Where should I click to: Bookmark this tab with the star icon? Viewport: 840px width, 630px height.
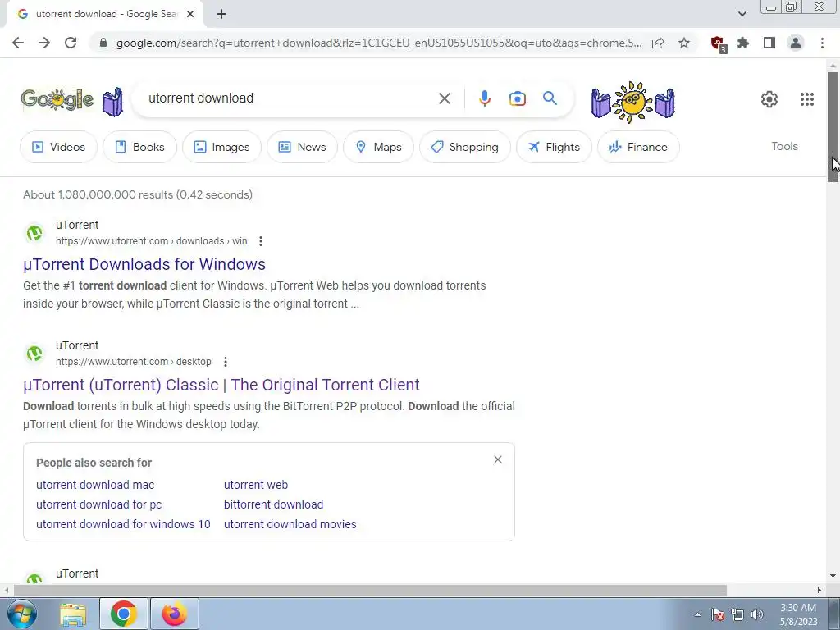(x=684, y=43)
